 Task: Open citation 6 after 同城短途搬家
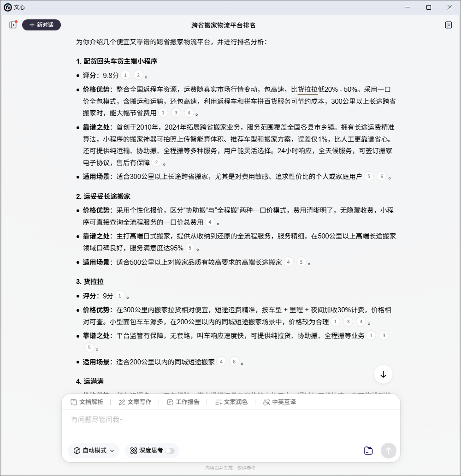(234, 362)
